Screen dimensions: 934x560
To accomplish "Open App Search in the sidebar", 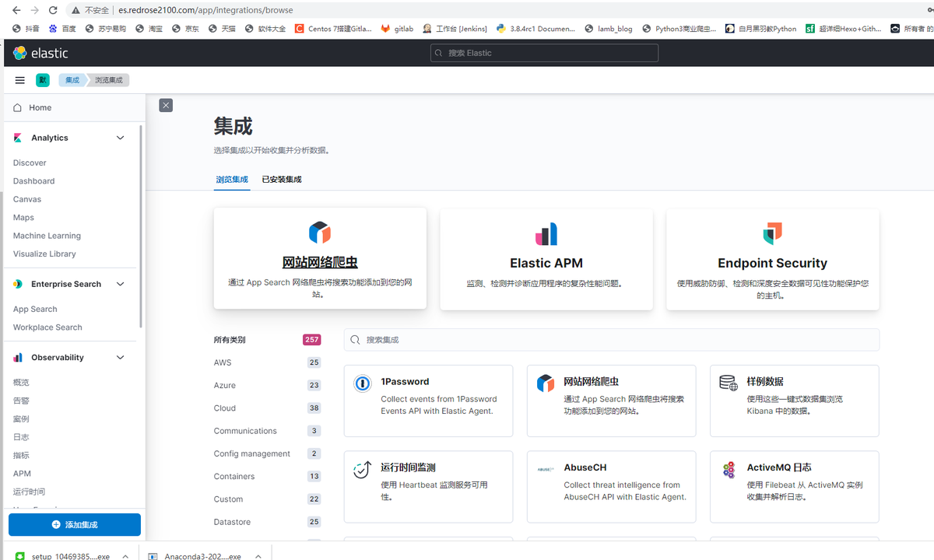I will click(35, 310).
